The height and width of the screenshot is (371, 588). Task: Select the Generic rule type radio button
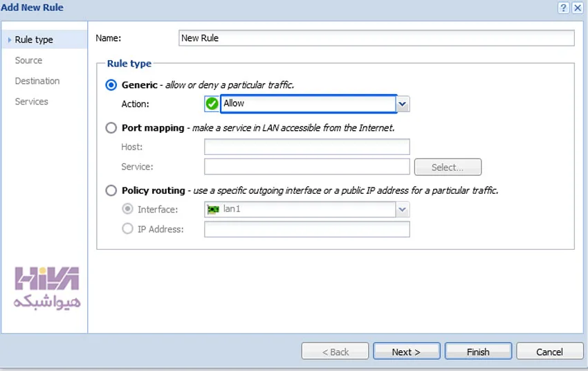[111, 85]
